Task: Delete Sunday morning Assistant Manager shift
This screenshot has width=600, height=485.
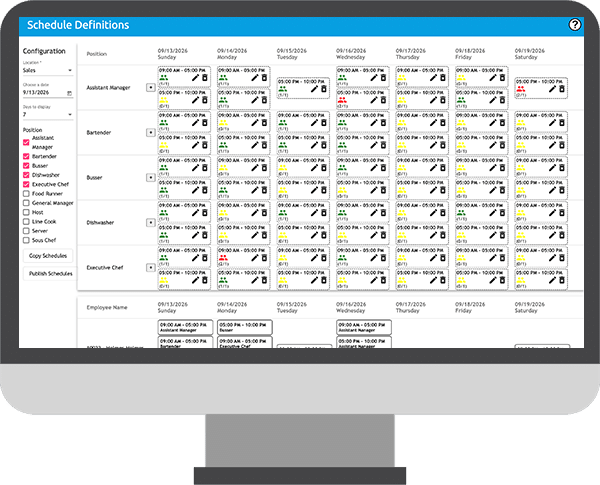Action: click(205, 78)
